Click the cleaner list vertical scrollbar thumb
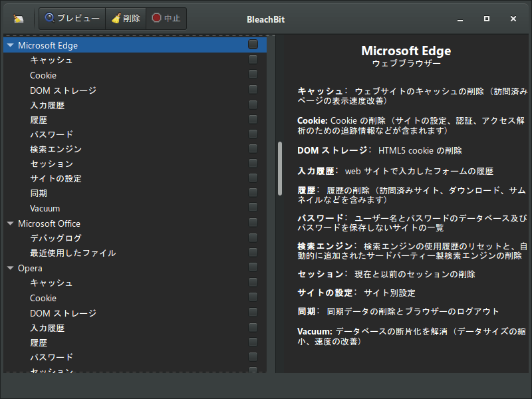Image resolution: width=532 pixels, height=399 pixels. click(x=280, y=169)
